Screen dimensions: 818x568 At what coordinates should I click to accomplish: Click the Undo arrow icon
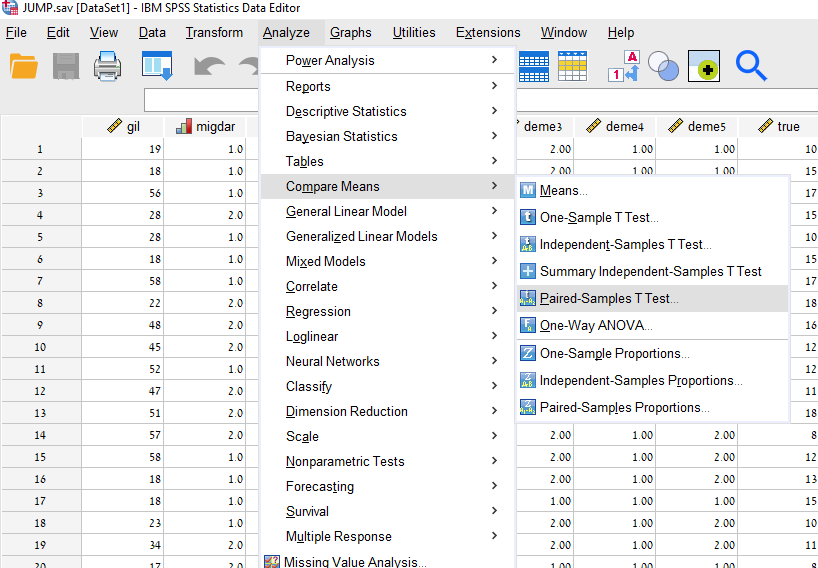(209, 66)
